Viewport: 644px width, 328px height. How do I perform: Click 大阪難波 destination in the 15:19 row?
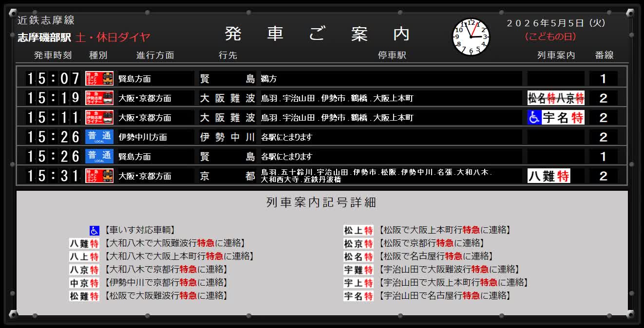tap(227, 98)
